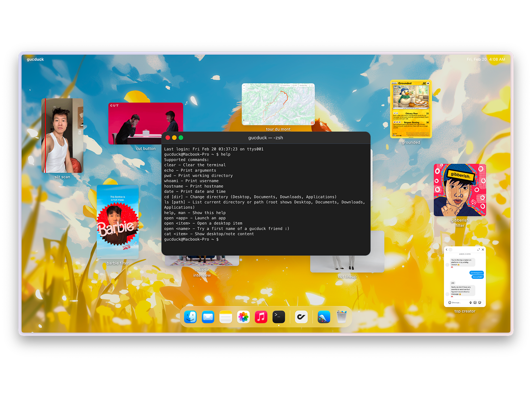This screenshot has width=532, height=399.
Task: Select the sticker icon in the message bar
Action: [480, 303]
